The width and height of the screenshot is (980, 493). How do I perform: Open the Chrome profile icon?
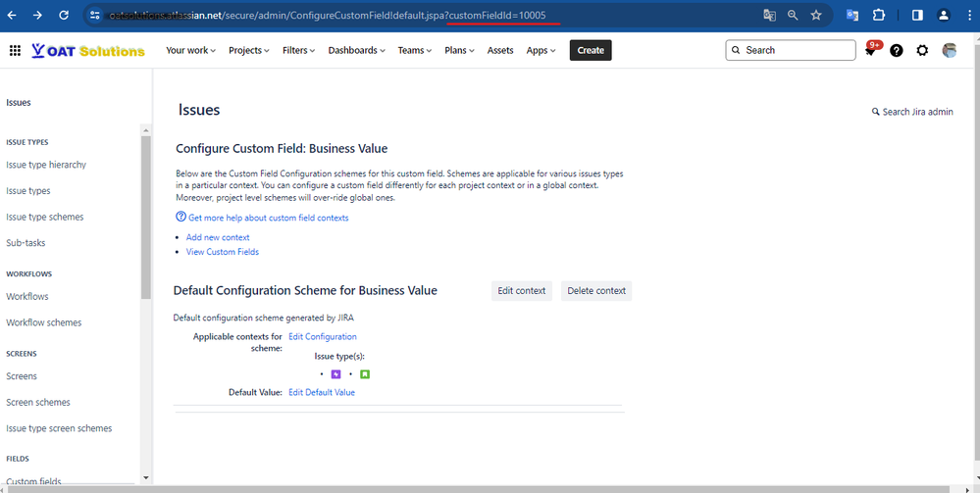[x=944, y=16]
